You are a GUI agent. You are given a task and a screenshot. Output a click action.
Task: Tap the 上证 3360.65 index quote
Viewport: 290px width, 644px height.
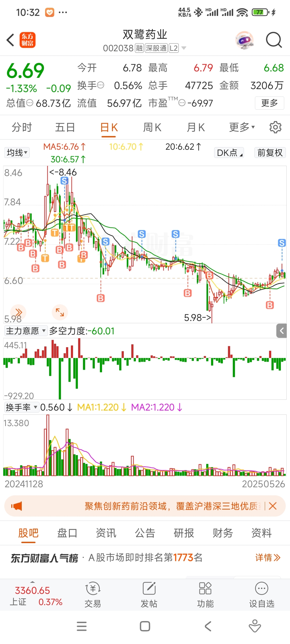click(32, 590)
